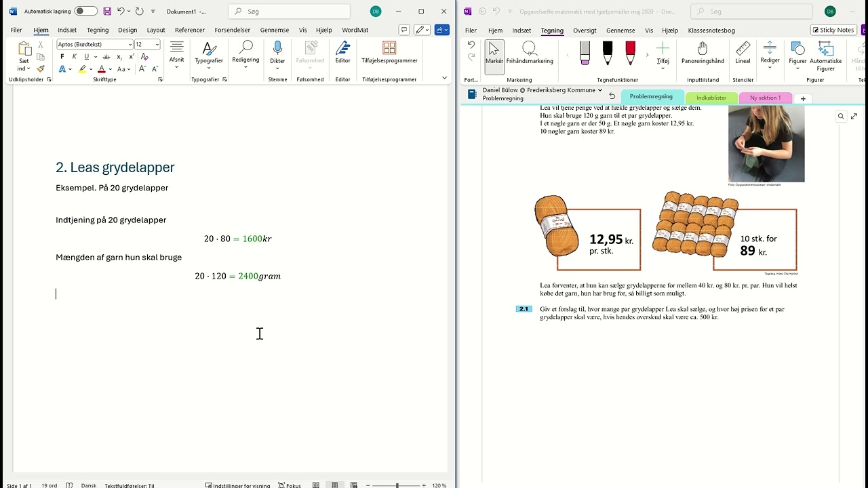This screenshot has width=868, height=488.
Task: Open Redigering editing menu
Action: click(x=245, y=54)
